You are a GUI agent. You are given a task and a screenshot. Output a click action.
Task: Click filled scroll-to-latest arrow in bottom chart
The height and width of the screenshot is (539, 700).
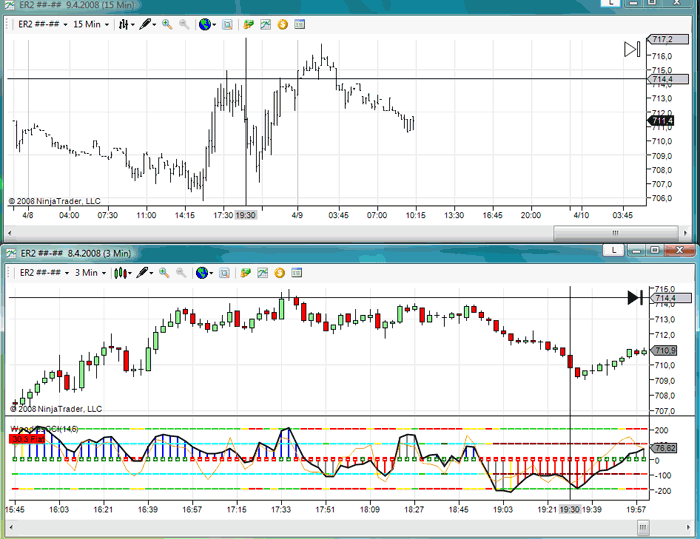(x=635, y=297)
